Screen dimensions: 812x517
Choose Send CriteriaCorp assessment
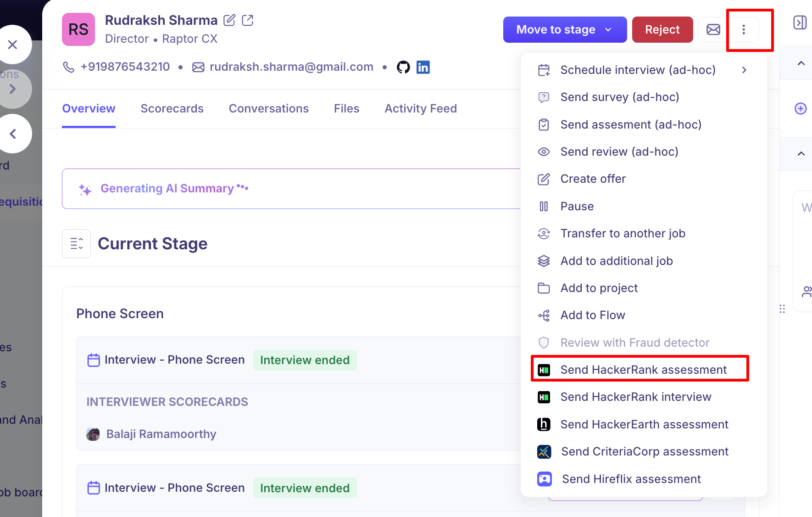(644, 451)
